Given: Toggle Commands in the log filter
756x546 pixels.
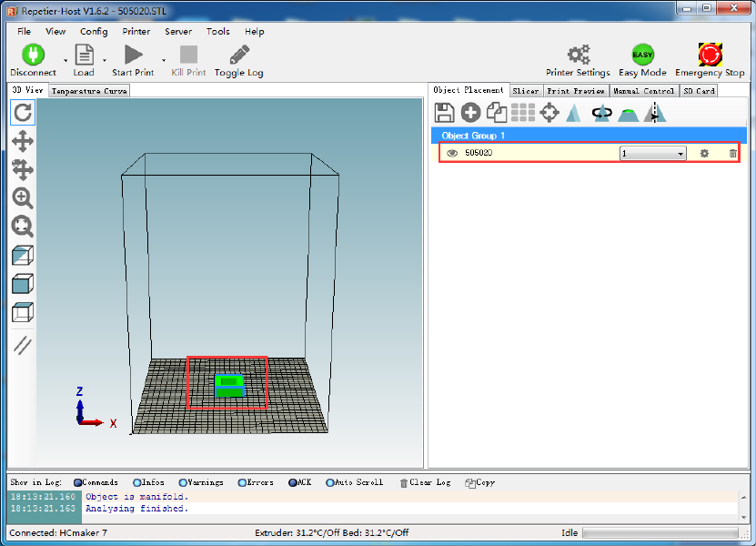Looking at the screenshot, I should 96,482.
